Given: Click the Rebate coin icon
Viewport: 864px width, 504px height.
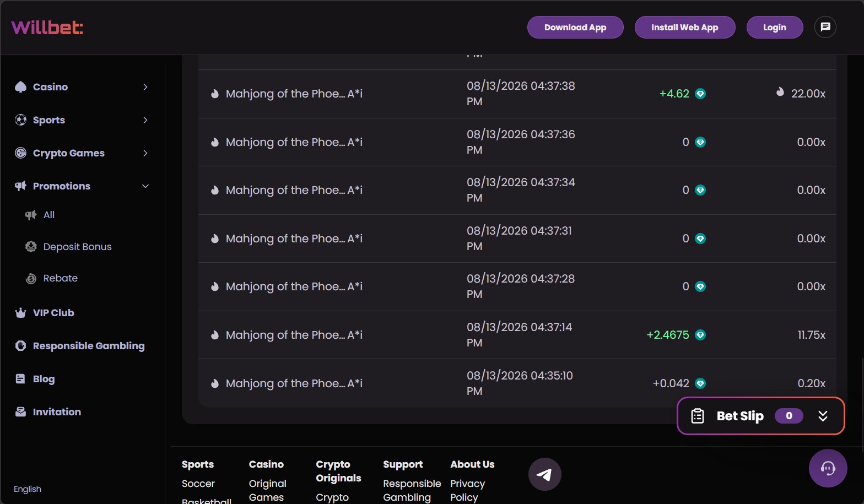Looking at the screenshot, I should (x=31, y=279).
